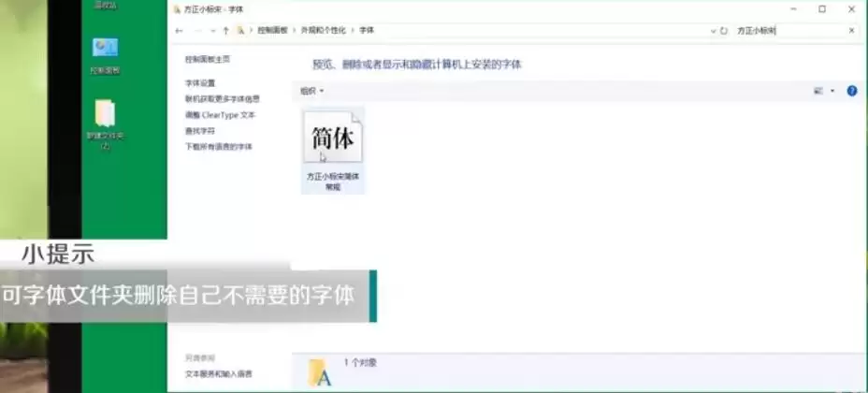This screenshot has width=868, height=393.
Task: Click 查找字符 in the sidebar
Action: click(x=200, y=131)
